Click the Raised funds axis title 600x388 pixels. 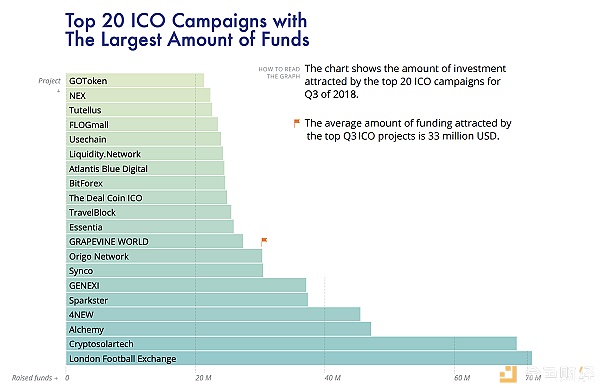pyautogui.click(x=34, y=378)
